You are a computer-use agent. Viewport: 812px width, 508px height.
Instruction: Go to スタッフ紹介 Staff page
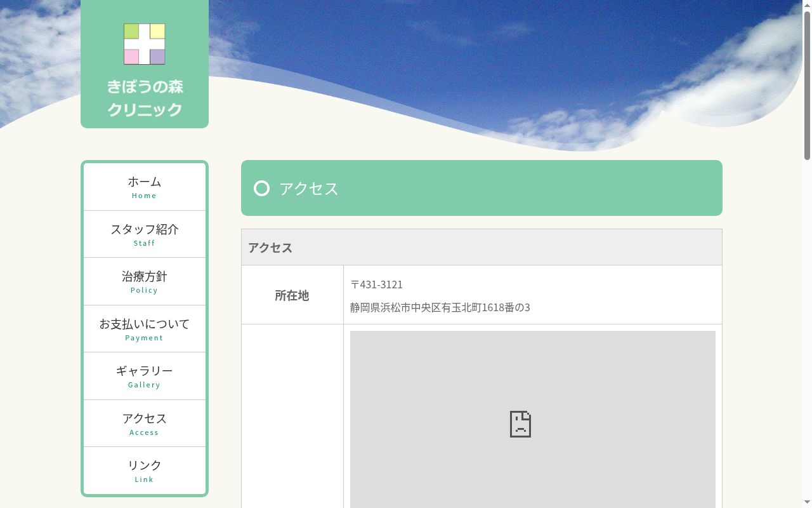(145, 234)
